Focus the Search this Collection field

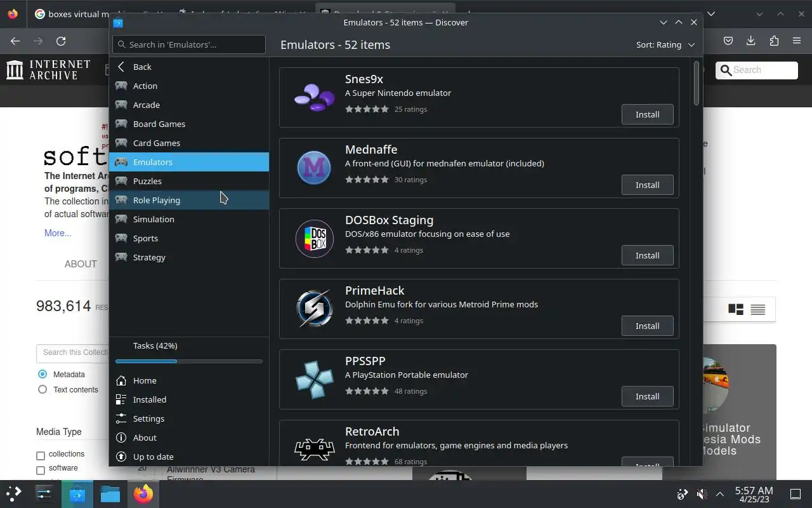(x=72, y=352)
